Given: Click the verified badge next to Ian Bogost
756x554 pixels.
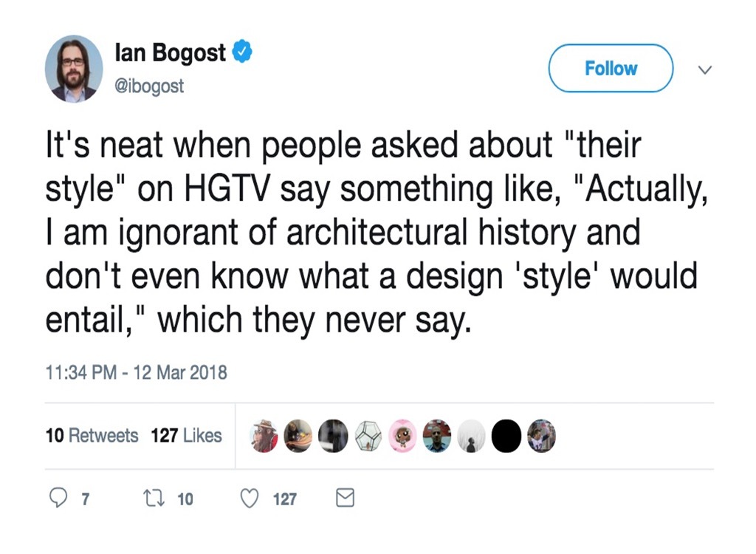Looking at the screenshot, I should pyautogui.click(x=242, y=49).
